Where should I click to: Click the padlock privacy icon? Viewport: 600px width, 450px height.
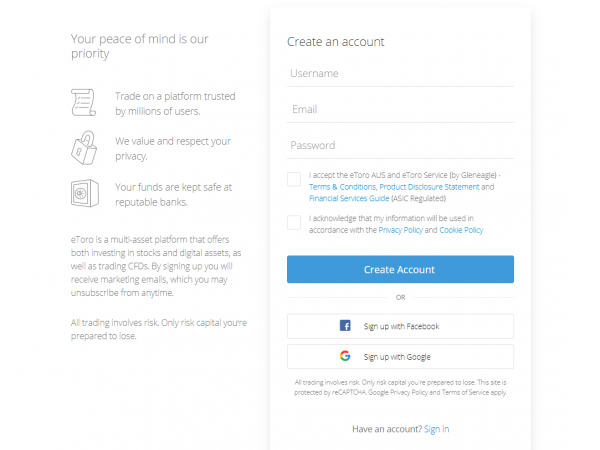point(84,148)
